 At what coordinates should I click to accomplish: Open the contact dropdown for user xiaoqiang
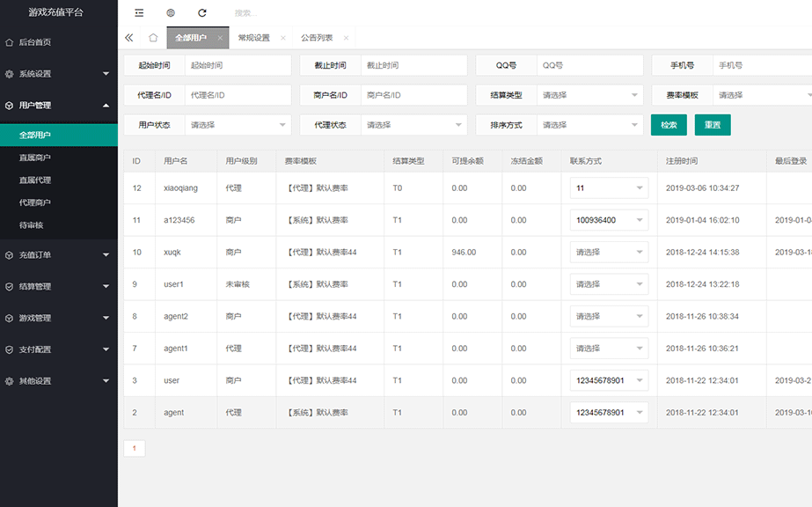click(609, 188)
